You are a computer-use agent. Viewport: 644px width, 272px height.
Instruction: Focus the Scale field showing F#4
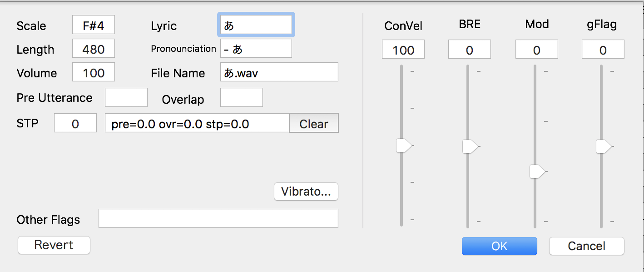pyautogui.click(x=94, y=25)
